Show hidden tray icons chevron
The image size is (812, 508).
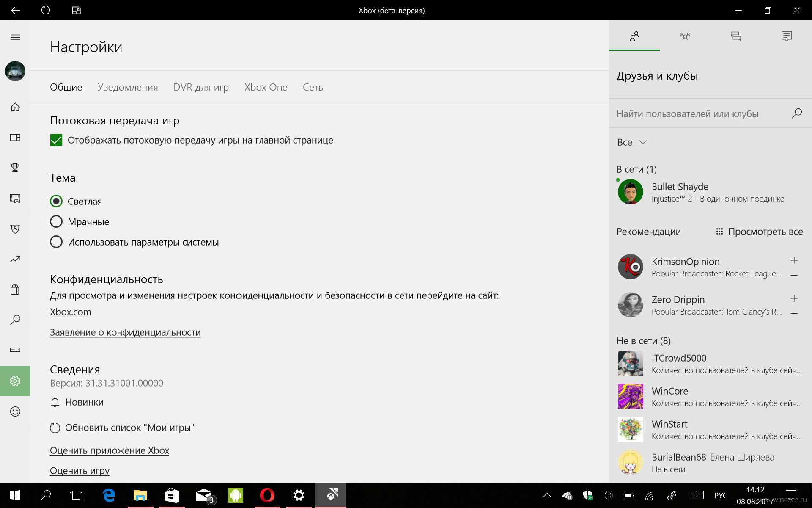[x=547, y=495]
